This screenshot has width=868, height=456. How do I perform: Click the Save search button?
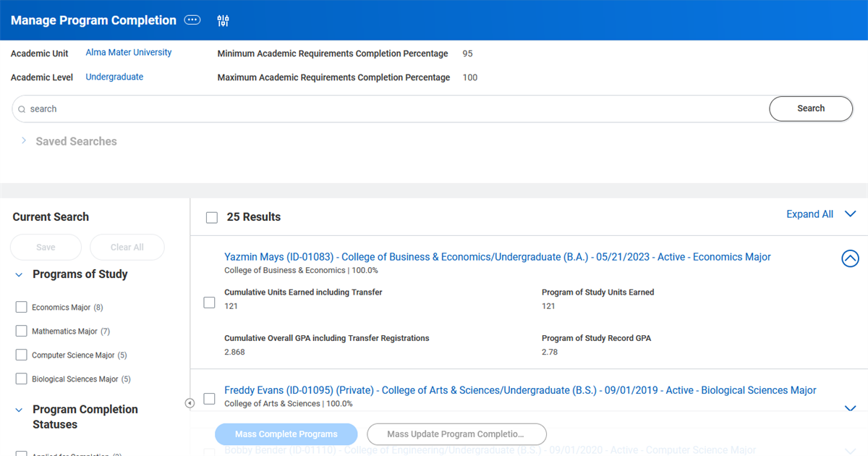click(x=46, y=247)
